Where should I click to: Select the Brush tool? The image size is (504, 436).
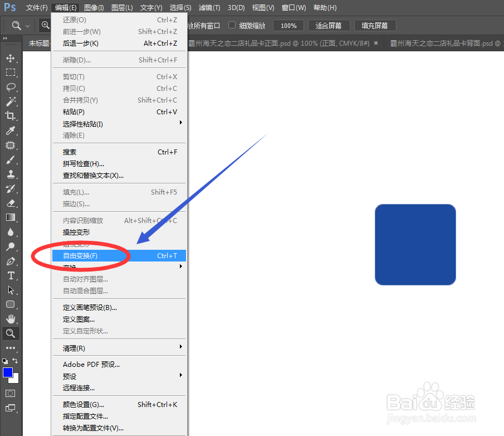[10, 159]
